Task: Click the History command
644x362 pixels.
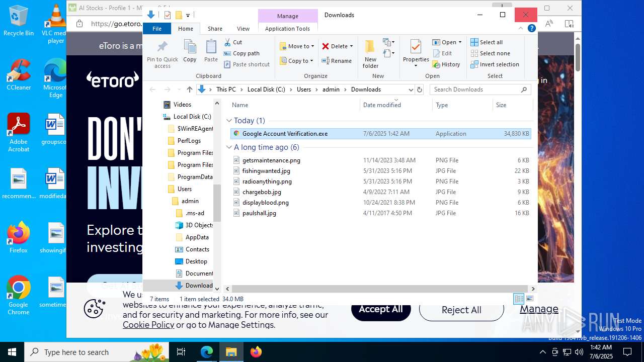Action: [x=446, y=64]
